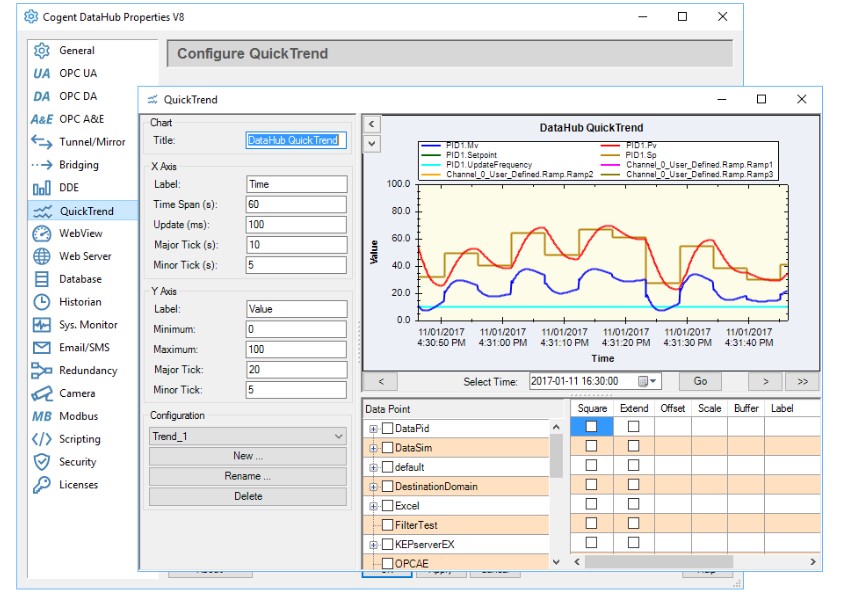The width and height of the screenshot is (841, 596).
Task: Select the OPC DA sidebar icon
Action: pyautogui.click(x=42, y=97)
